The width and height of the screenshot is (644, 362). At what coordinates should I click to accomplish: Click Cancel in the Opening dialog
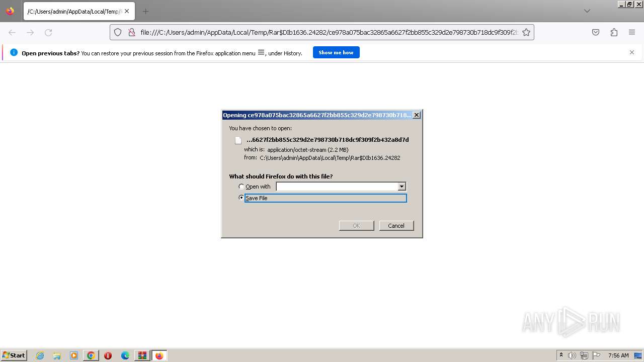pos(396,226)
